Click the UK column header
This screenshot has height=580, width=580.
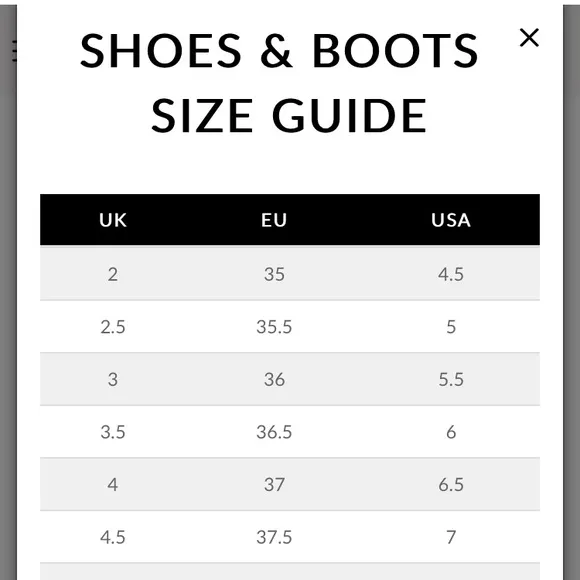point(113,220)
